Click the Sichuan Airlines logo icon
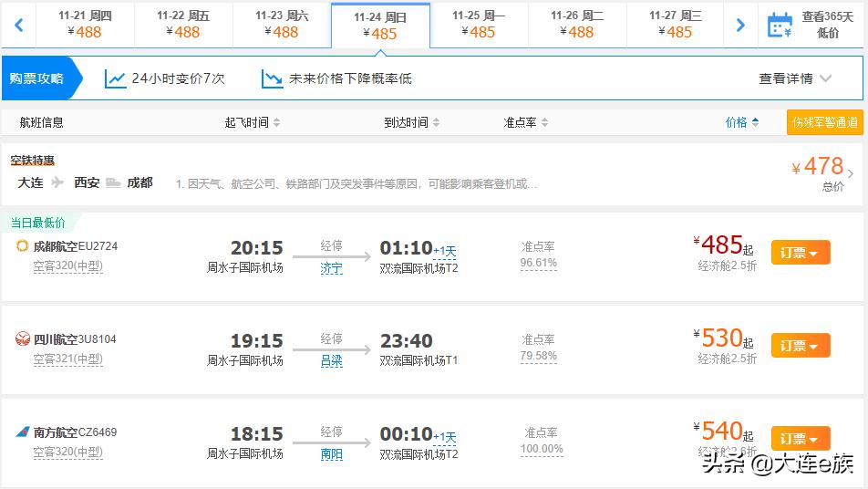The height and width of the screenshot is (489, 868). (x=22, y=338)
